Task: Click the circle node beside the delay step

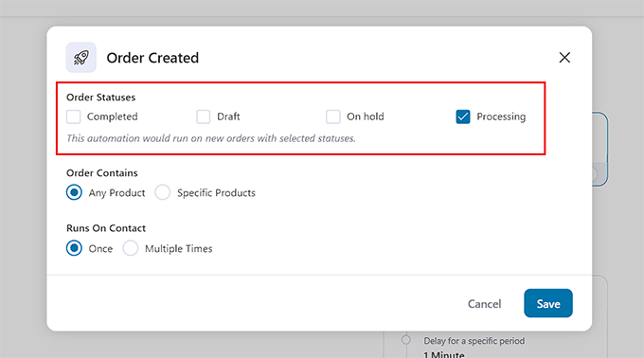Action: tap(406, 340)
